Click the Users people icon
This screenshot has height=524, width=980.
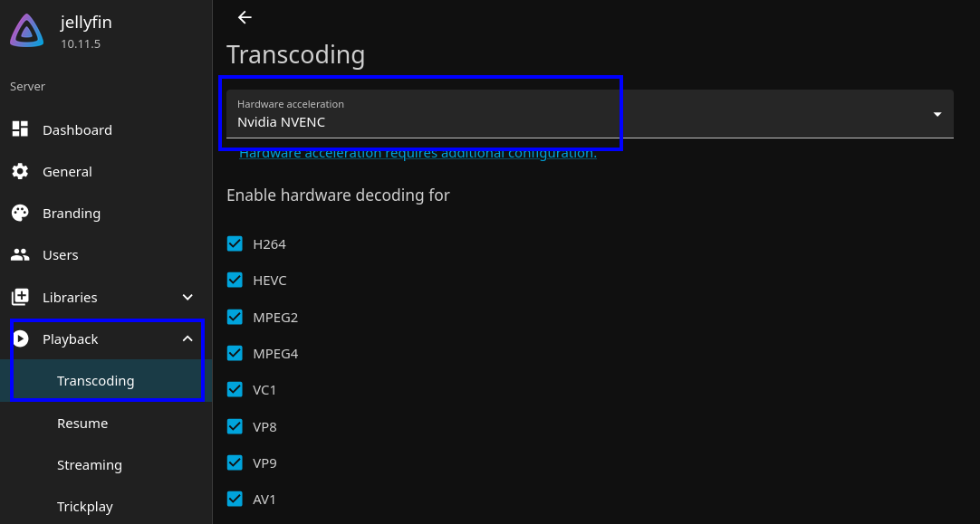[20, 255]
